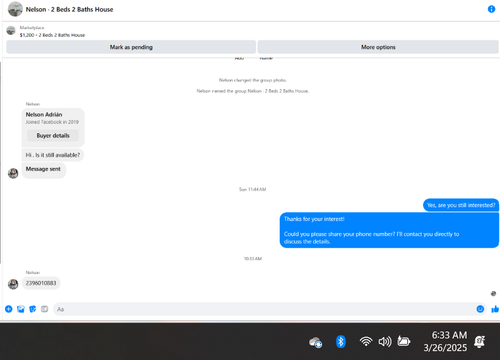Image resolution: width=500 pixels, height=360 pixels.
Task: Click group avatar next to Nelson title
Action: [x=15, y=9]
